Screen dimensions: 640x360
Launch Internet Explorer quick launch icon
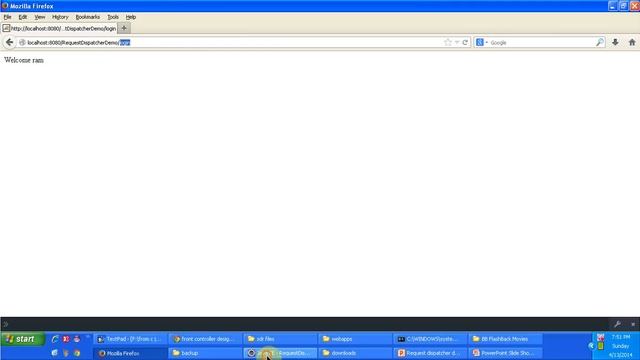[x=55, y=339]
